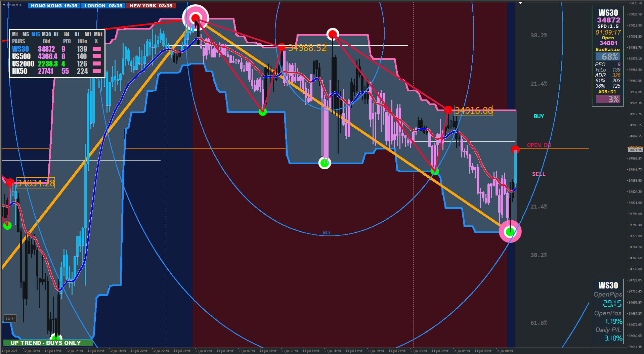Click the BUY label
644x354 pixels.
tap(539, 116)
